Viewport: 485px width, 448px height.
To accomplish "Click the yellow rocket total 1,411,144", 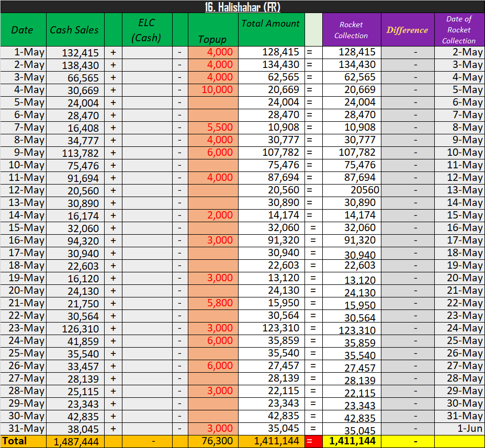I will [x=352, y=441].
